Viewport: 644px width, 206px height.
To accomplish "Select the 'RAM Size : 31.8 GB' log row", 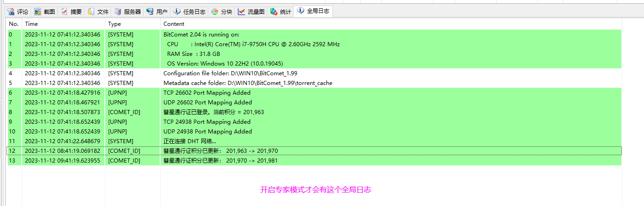I will coord(314,54).
